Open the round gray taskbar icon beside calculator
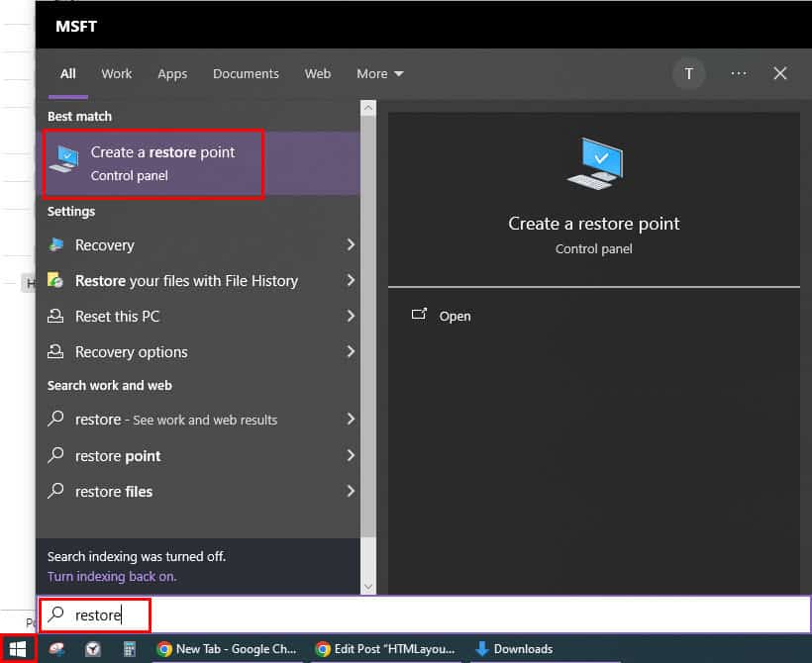 click(93, 649)
